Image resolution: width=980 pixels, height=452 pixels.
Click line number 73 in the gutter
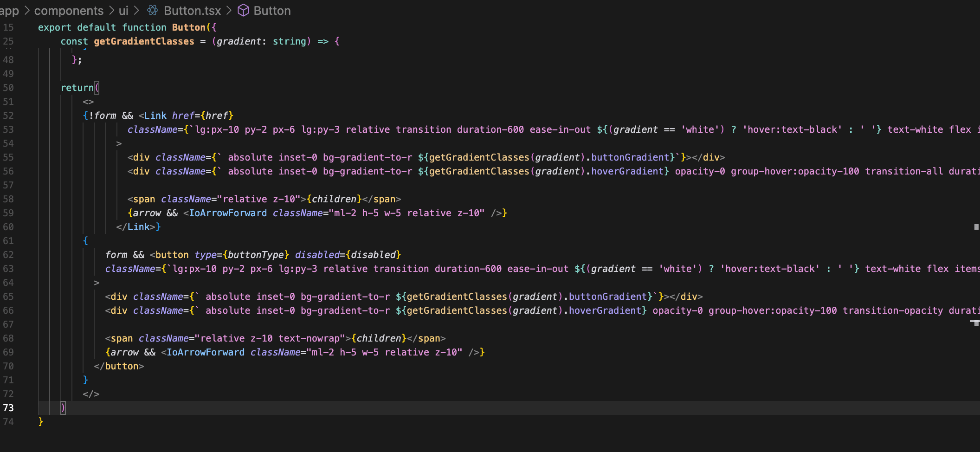pyautogui.click(x=8, y=408)
